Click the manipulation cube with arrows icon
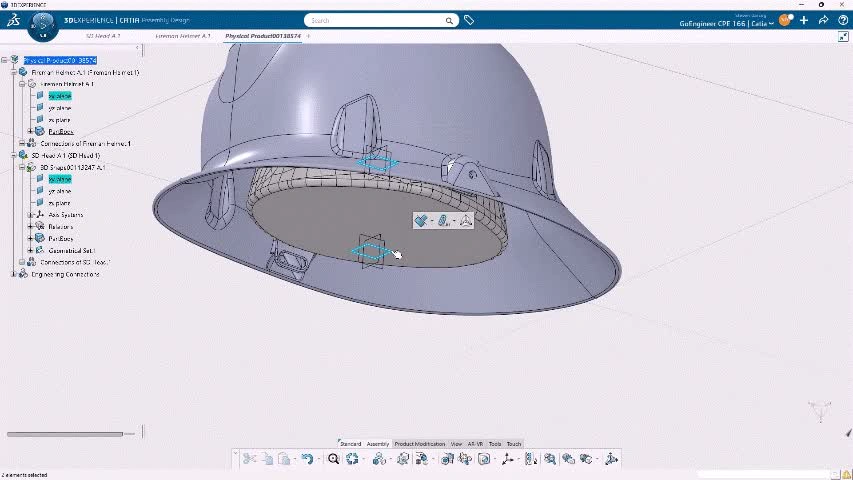Image resolution: width=853 pixels, height=480 pixels. pos(465,459)
